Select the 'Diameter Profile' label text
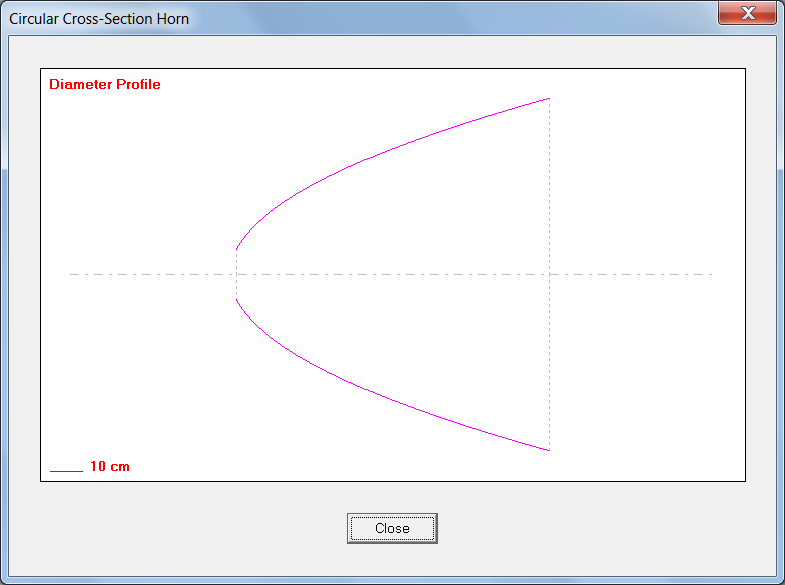This screenshot has height=585, width=785. click(x=105, y=84)
